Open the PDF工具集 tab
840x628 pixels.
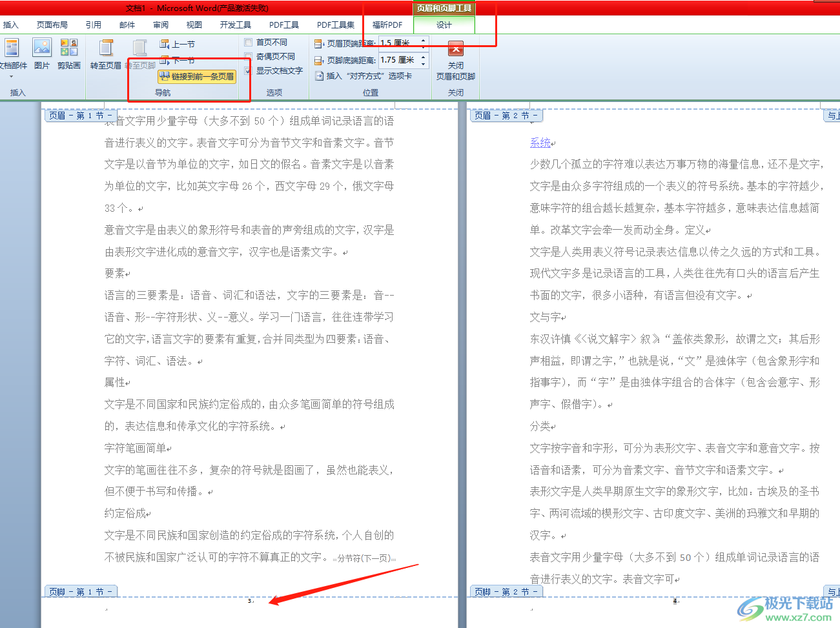click(336, 25)
